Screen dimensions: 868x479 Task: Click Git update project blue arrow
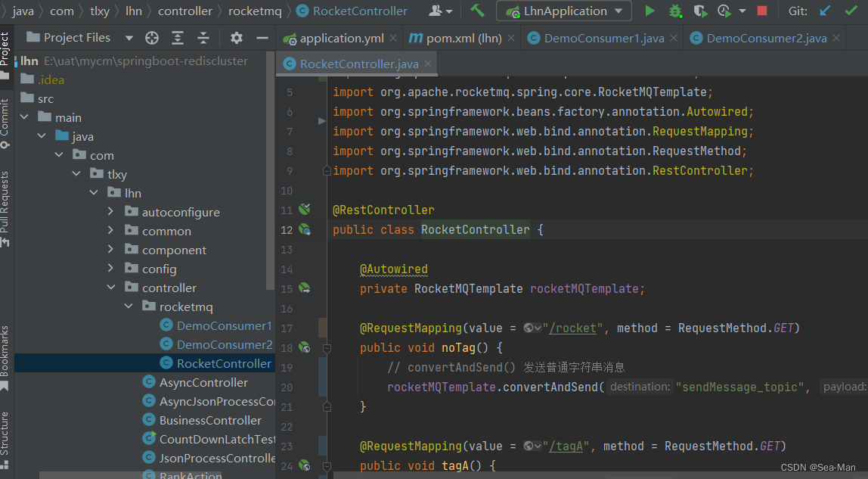tap(825, 11)
